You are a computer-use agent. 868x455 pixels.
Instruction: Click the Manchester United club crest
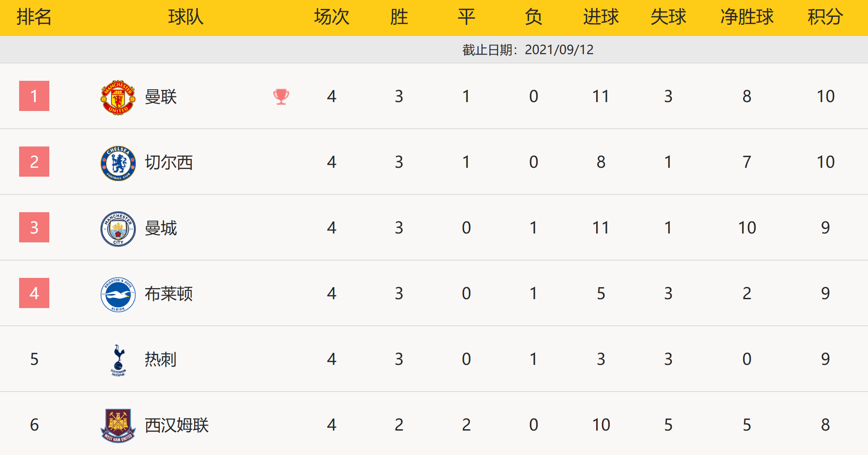(x=118, y=98)
